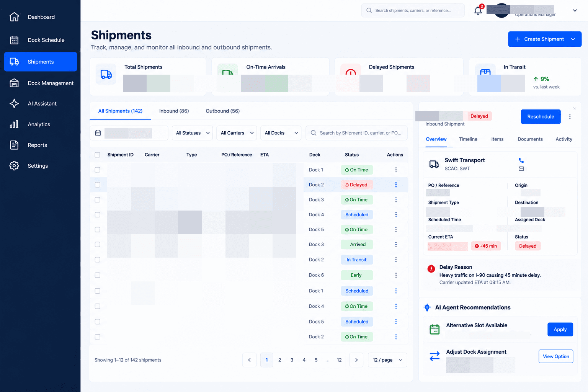Check the In Transit row checkbox
This screenshot has height=392, width=588.
[x=97, y=260]
